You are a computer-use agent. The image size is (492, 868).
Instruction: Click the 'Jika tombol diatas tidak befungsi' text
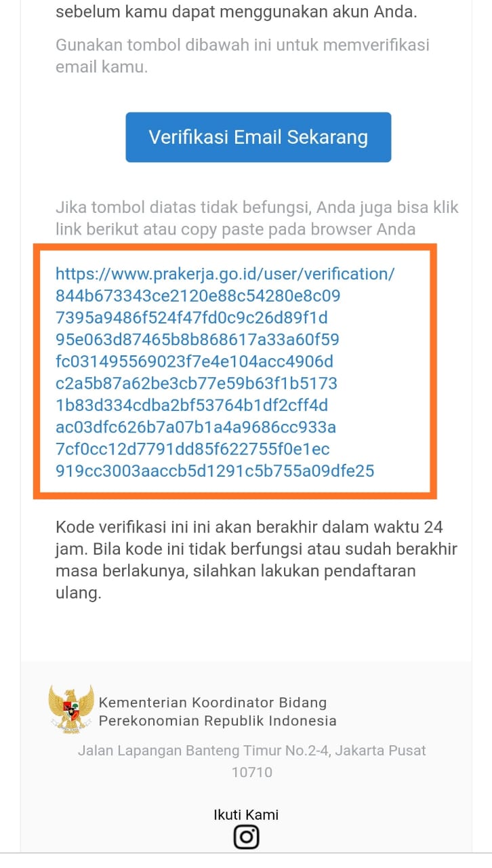point(258,218)
